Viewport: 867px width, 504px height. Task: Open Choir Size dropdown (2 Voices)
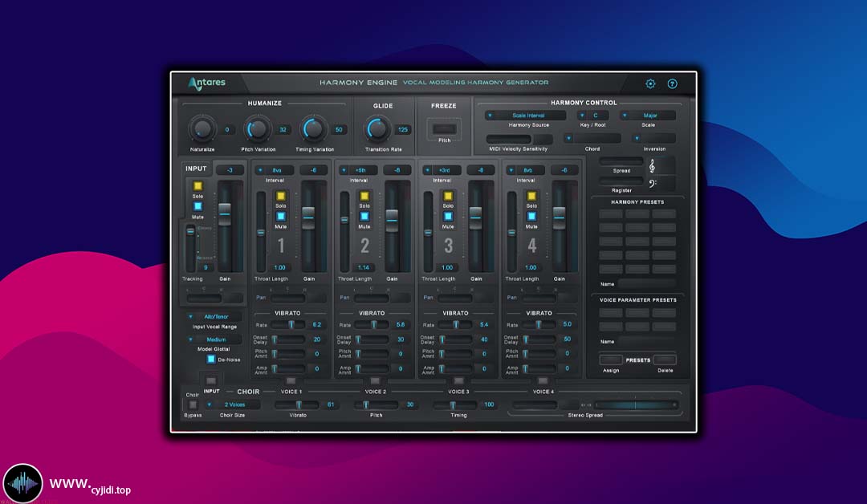pos(232,404)
